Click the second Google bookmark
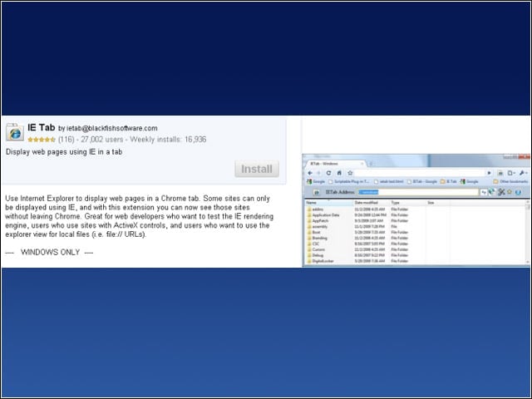The image size is (532, 399). coord(469,181)
